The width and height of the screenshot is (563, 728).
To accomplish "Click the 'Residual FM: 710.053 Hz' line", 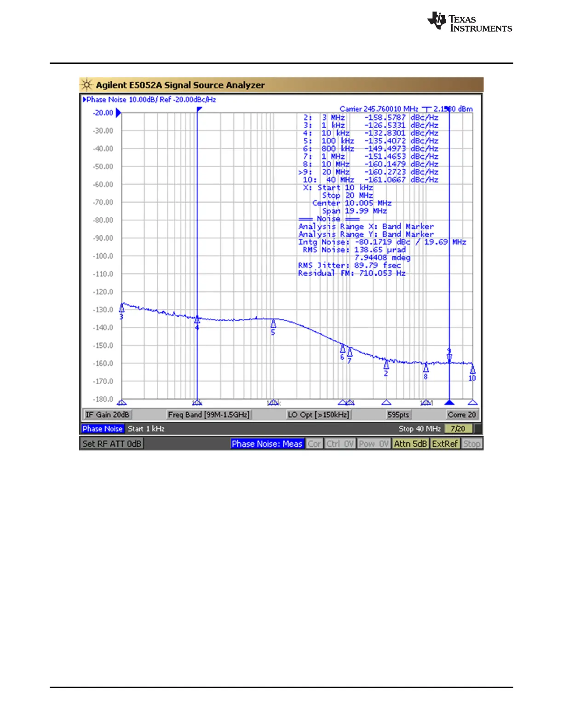I will click(x=352, y=273).
